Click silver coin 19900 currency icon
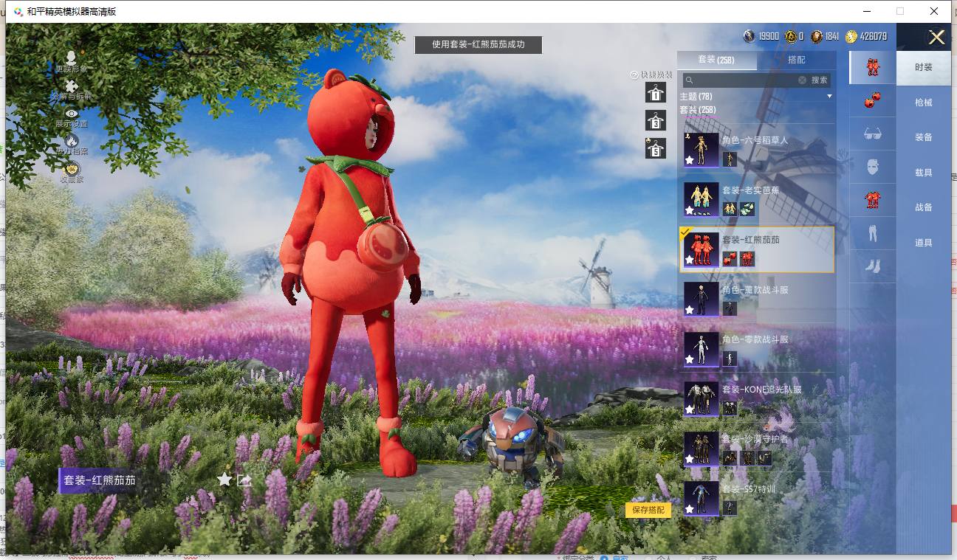The width and height of the screenshot is (957, 560). coord(749,36)
